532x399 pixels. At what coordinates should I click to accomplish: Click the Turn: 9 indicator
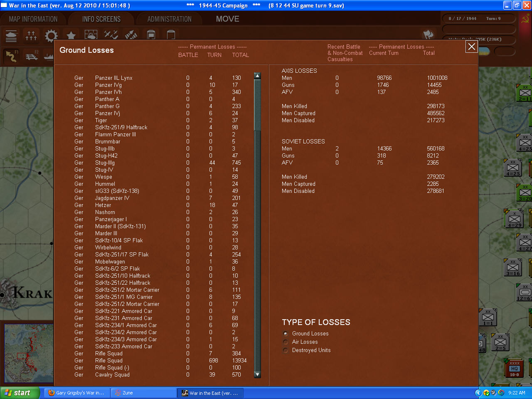493,19
